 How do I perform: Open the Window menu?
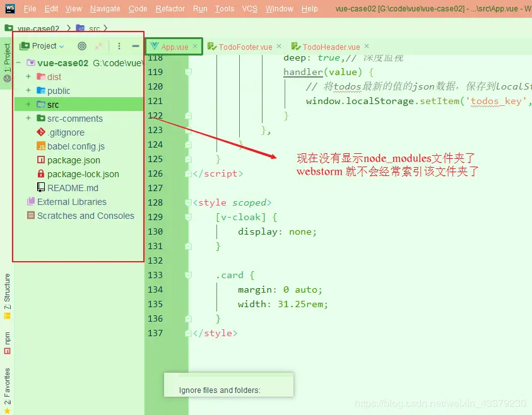click(x=279, y=8)
